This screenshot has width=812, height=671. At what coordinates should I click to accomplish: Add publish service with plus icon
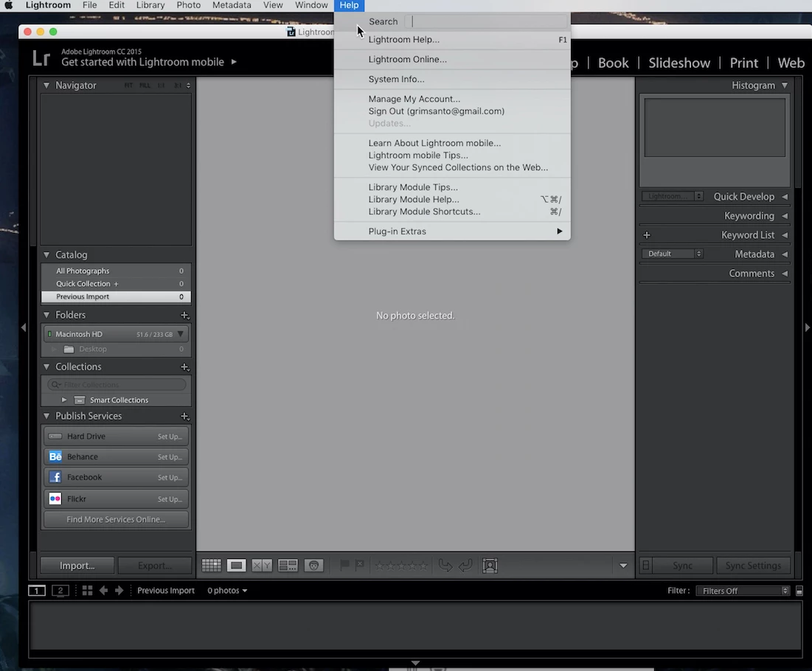coord(184,417)
